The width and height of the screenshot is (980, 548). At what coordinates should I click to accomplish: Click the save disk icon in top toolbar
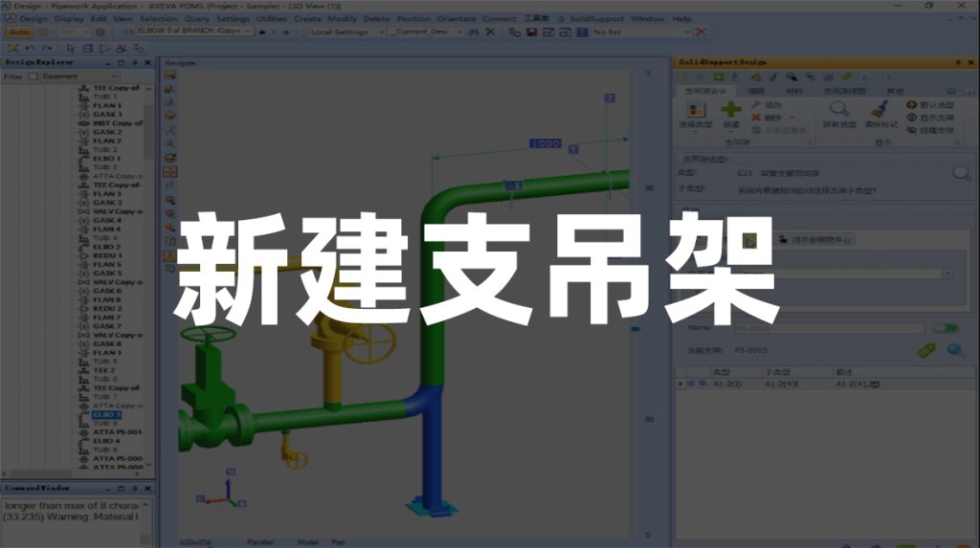pyautogui.click(x=532, y=32)
